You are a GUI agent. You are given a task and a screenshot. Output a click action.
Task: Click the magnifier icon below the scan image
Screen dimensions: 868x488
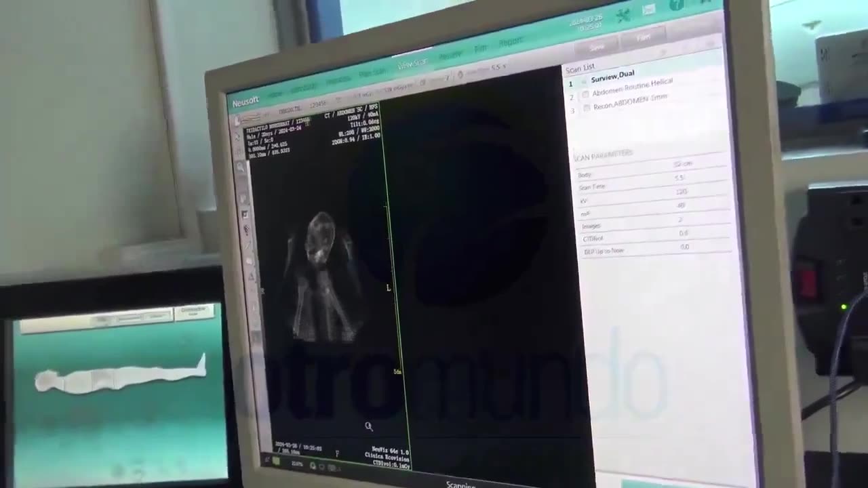[x=368, y=426]
